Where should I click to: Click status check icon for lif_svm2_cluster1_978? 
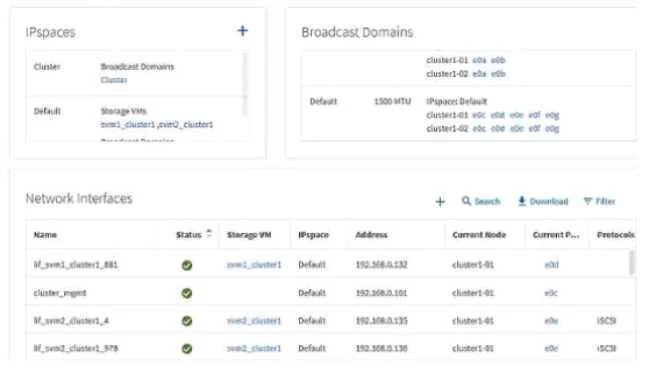187,349
